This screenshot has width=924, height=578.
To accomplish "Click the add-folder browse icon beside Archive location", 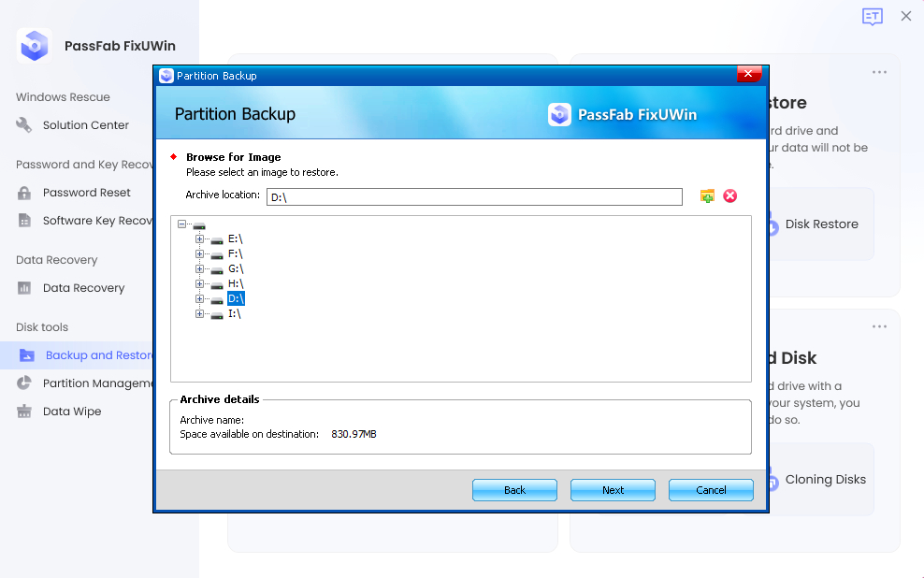I will pyautogui.click(x=707, y=195).
